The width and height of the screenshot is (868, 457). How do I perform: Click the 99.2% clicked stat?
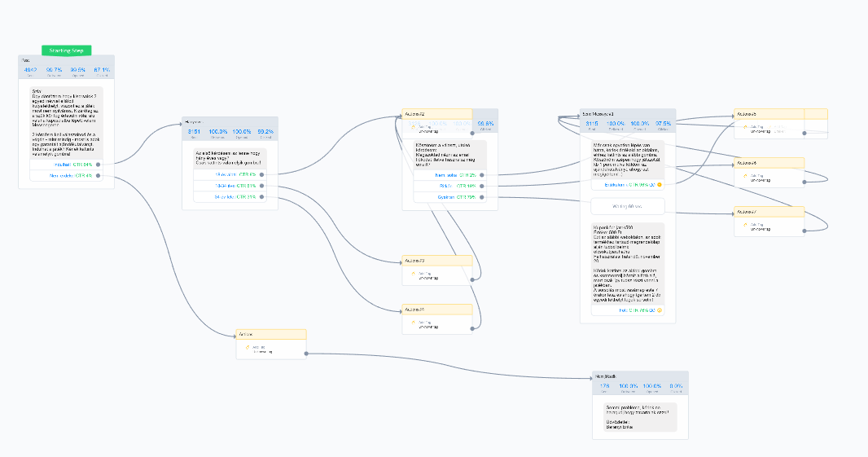click(x=265, y=133)
